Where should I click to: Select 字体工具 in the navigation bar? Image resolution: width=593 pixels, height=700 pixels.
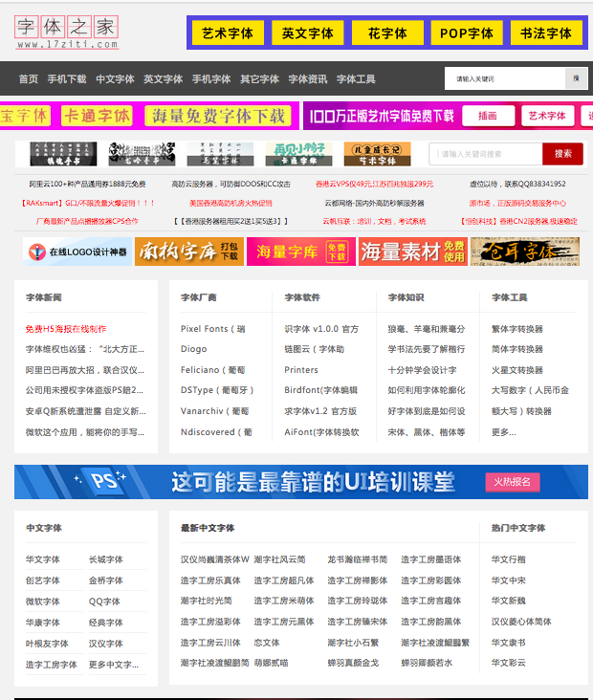click(356, 79)
